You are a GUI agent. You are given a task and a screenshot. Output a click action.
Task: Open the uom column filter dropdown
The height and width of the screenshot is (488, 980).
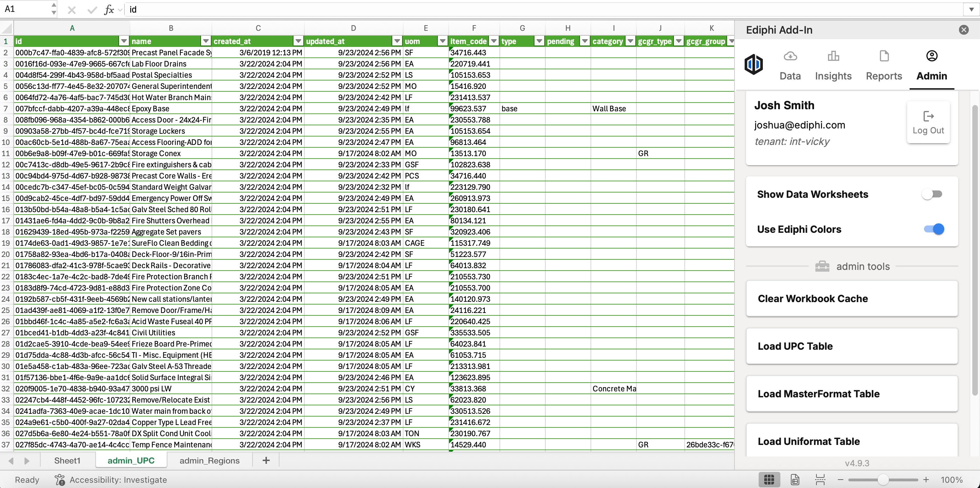[x=442, y=41]
